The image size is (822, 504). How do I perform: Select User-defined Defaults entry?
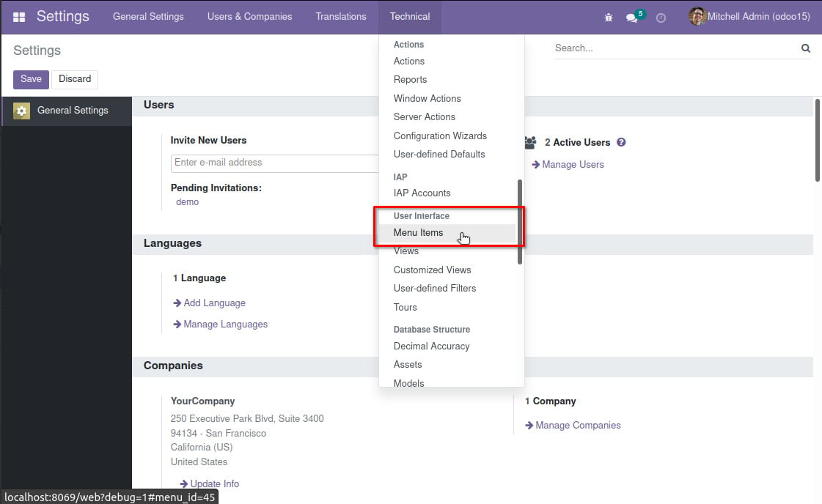pyautogui.click(x=439, y=154)
